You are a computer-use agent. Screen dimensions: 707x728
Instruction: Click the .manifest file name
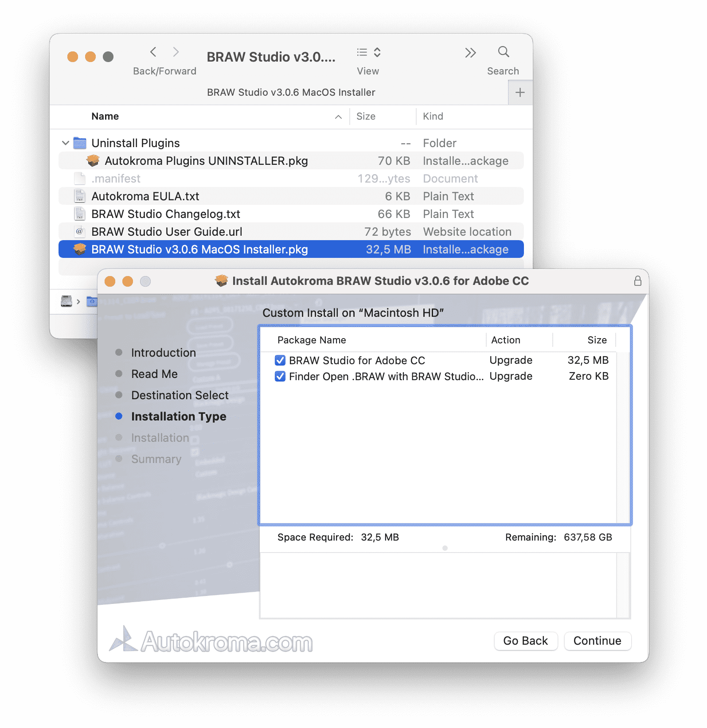tap(116, 178)
